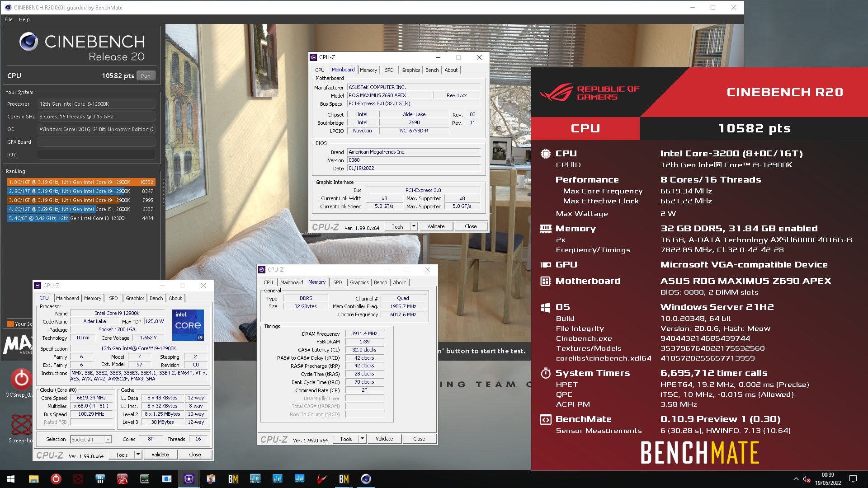The height and width of the screenshot is (488, 868).
Task: Click the ROG Republic of Gamers logo
Action: click(x=589, y=93)
